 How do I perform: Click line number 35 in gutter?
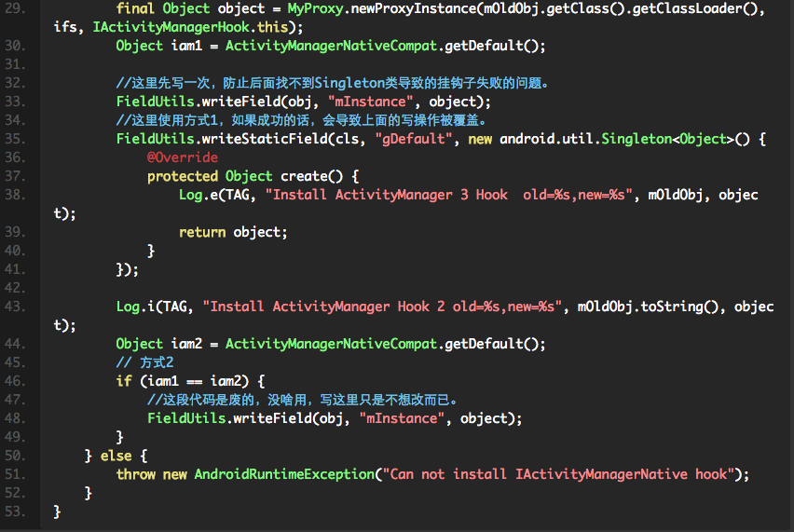click(15, 139)
